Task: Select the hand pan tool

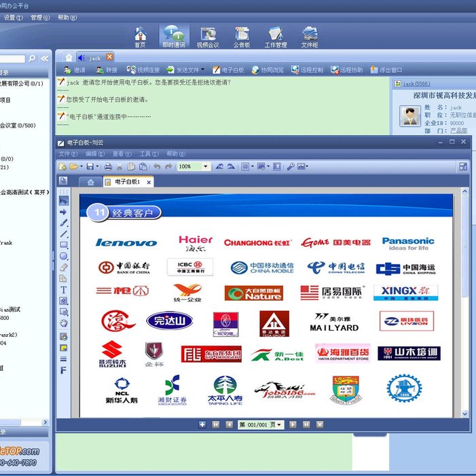Action: pos(63,323)
